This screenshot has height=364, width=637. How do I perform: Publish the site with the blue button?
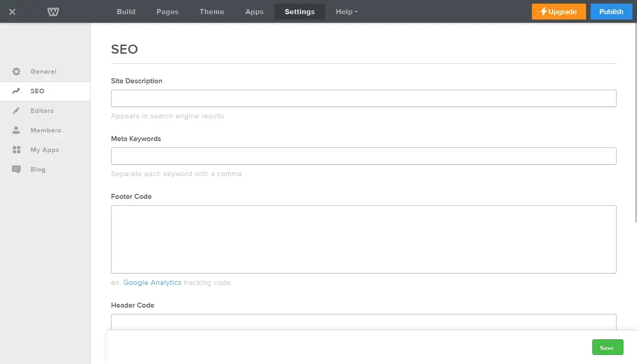[611, 12]
